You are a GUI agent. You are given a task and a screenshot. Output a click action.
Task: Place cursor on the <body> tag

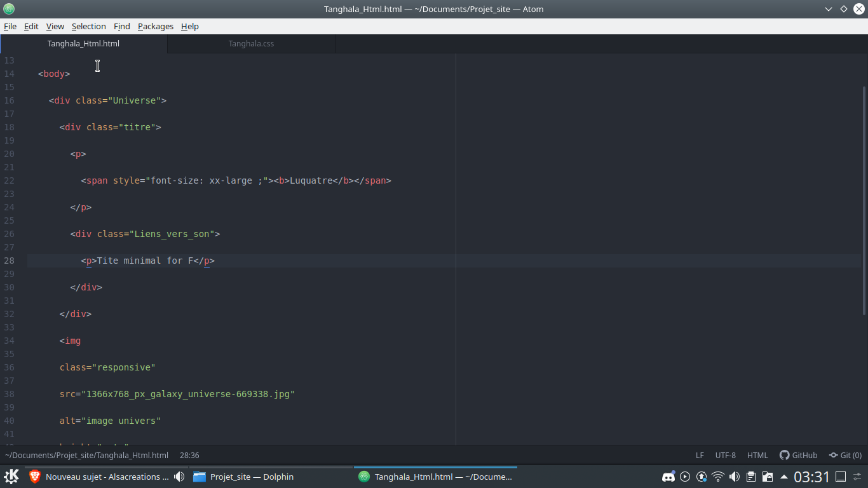(54, 74)
